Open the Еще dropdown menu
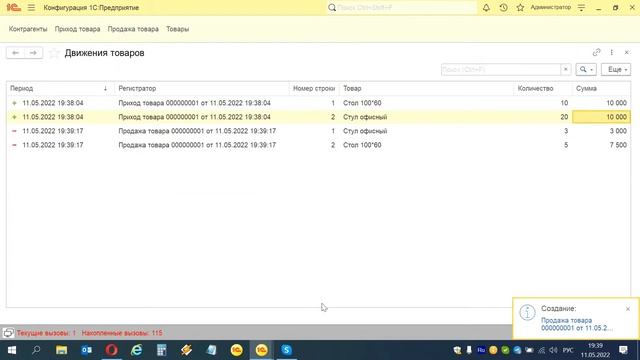The height and width of the screenshot is (360, 640). 616,69
